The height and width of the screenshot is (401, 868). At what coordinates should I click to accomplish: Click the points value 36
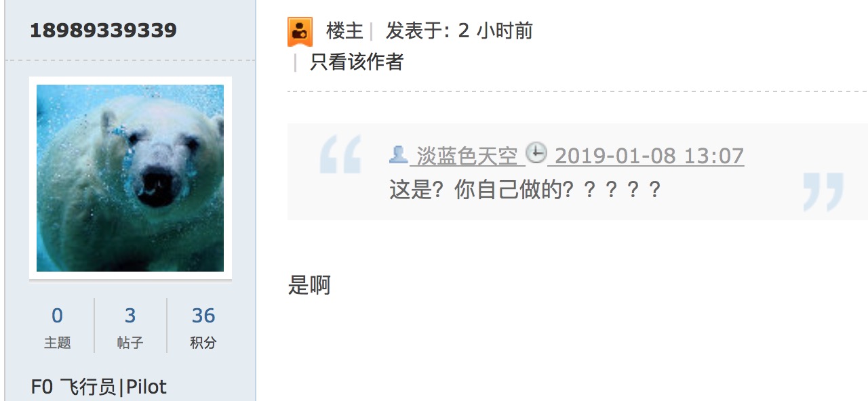tap(203, 316)
